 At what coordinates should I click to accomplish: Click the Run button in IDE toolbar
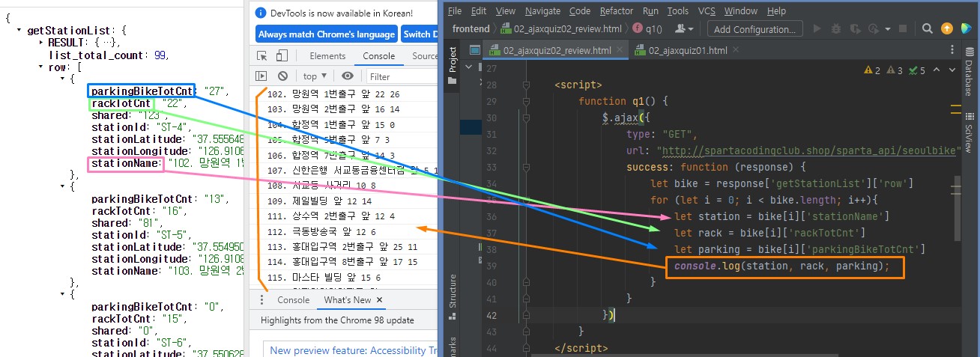click(817, 28)
